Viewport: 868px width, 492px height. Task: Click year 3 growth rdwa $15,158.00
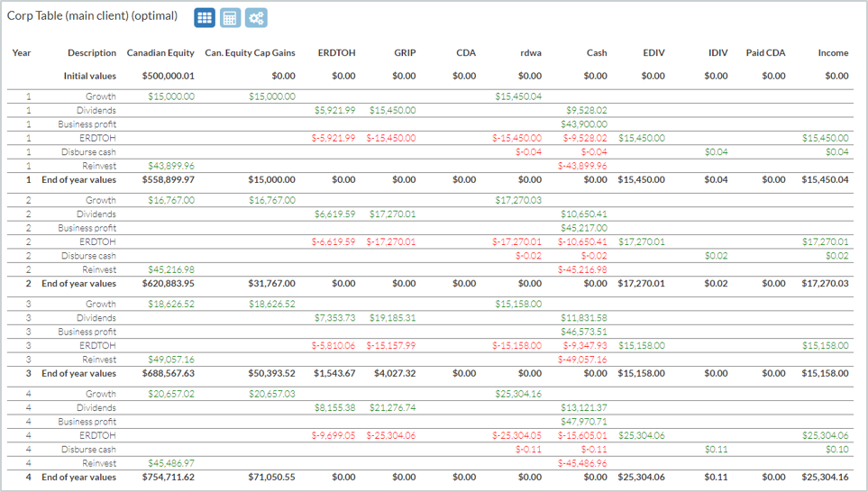tap(518, 305)
